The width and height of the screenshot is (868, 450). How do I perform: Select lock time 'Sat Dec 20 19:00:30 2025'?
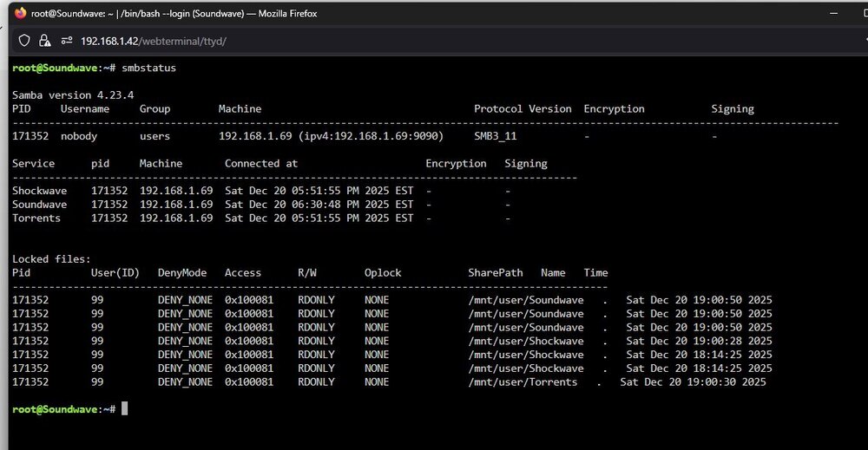(693, 382)
